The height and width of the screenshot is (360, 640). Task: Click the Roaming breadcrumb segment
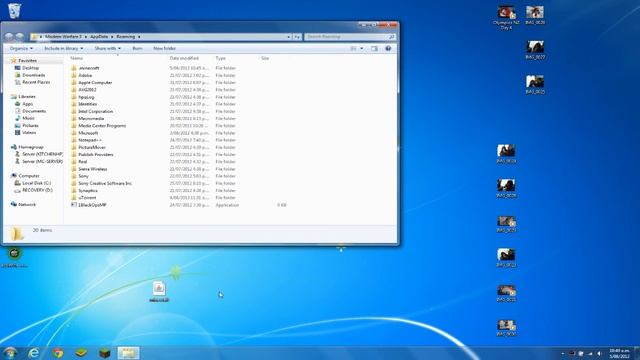click(126, 37)
